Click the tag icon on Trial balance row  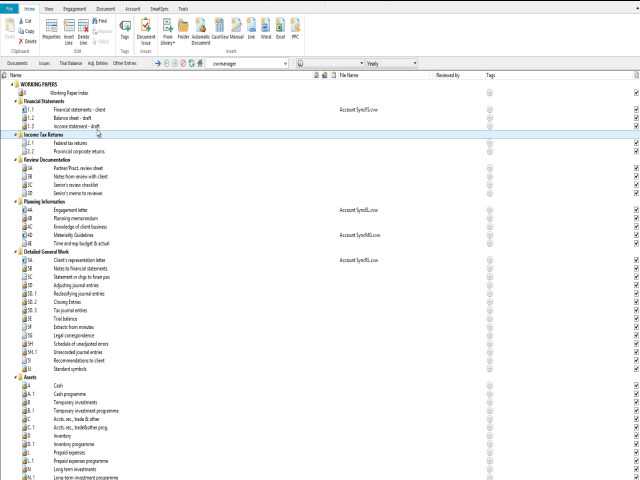coord(490,319)
